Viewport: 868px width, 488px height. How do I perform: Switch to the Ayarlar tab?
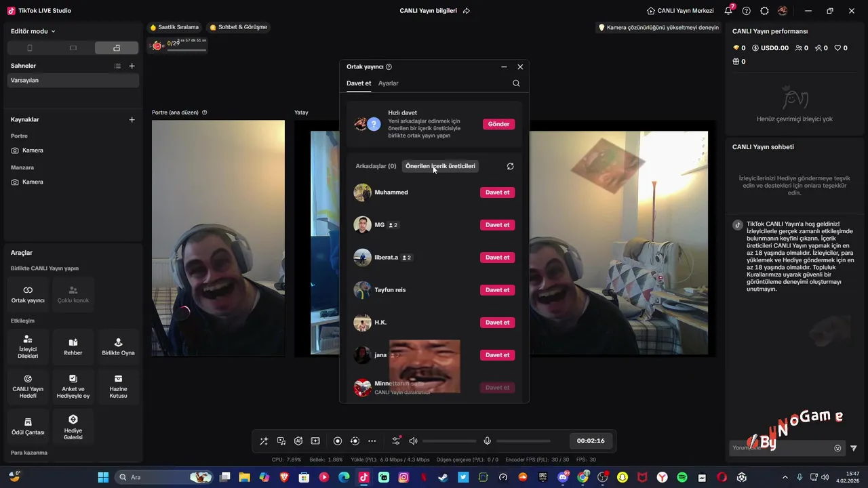pos(389,83)
